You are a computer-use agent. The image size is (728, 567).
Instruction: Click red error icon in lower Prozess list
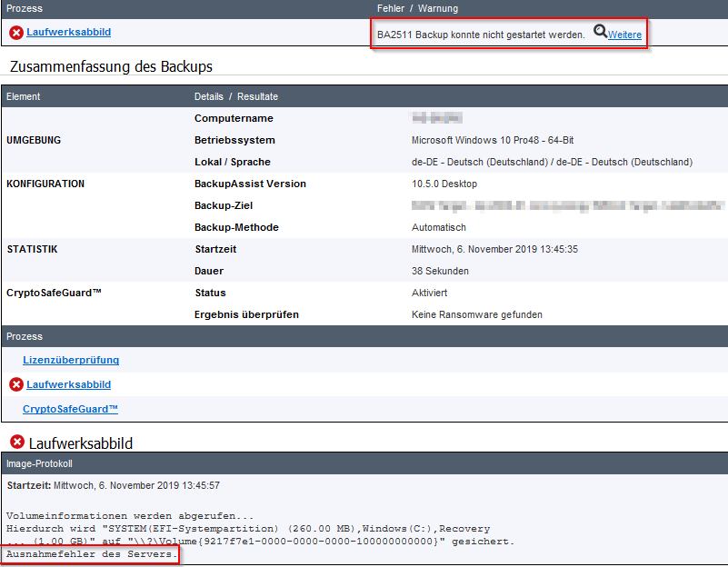point(16,385)
